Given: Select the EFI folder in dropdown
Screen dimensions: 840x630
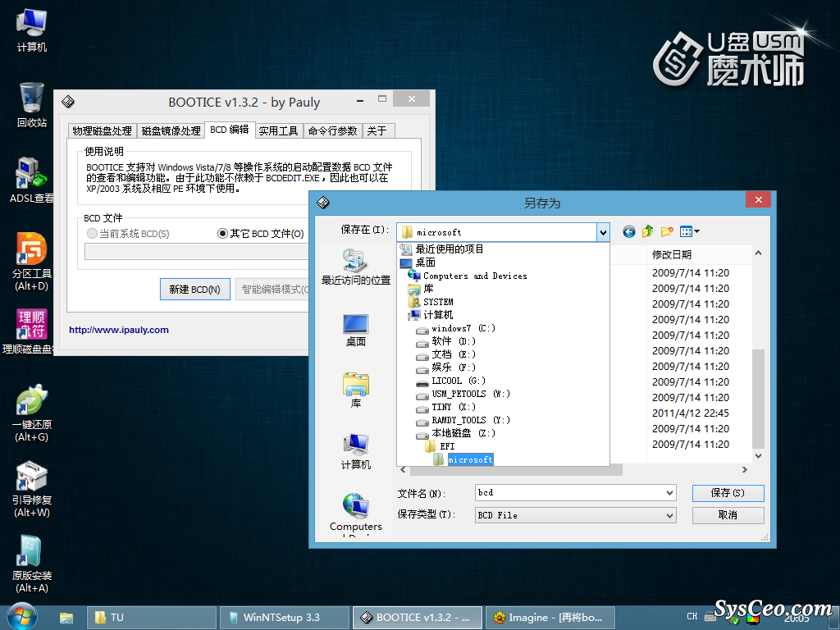Looking at the screenshot, I should click(440, 447).
